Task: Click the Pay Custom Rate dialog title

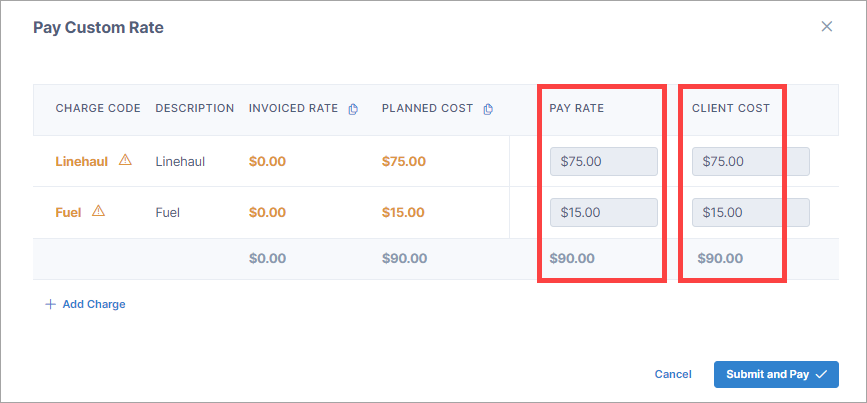Action: pyautogui.click(x=98, y=28)
